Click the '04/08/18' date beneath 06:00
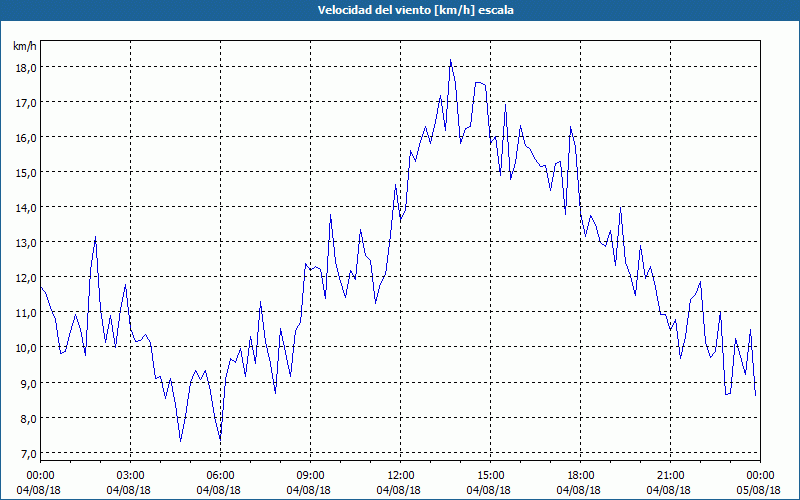Image resolution: width=800 pixels, height=500 pixels. tap(218, 490)
